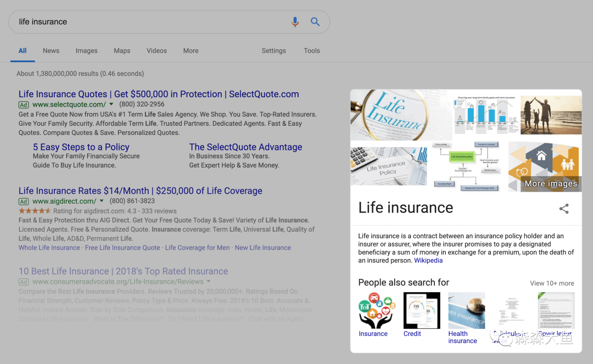This screenshot has height=364, width=593.
Task: Open the Tools search options
Action: pyautogui.click(x=311, y=51)
